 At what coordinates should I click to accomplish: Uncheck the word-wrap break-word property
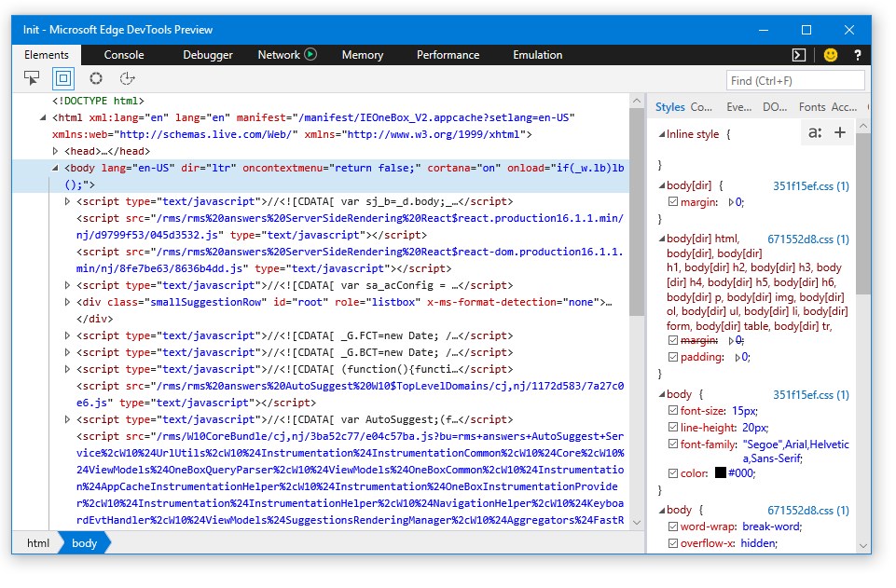tap(673, 526)
